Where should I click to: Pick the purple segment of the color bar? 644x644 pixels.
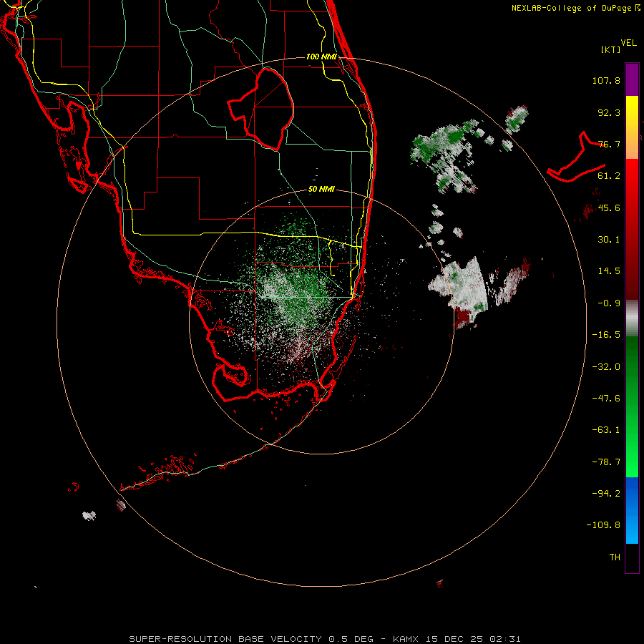pyautogui.click(x=632, y=80)
